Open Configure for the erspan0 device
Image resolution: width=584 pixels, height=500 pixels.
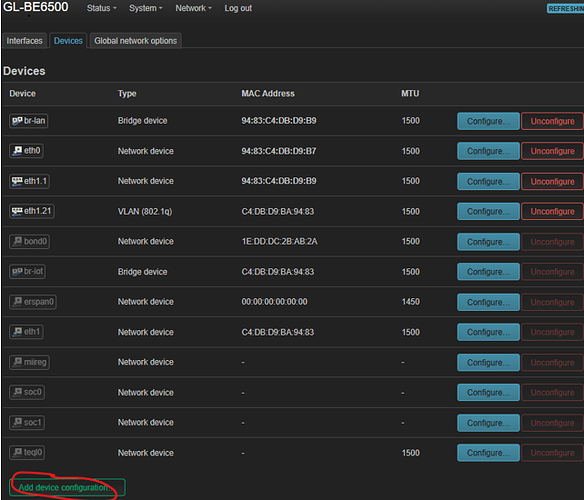pos(488,302)
